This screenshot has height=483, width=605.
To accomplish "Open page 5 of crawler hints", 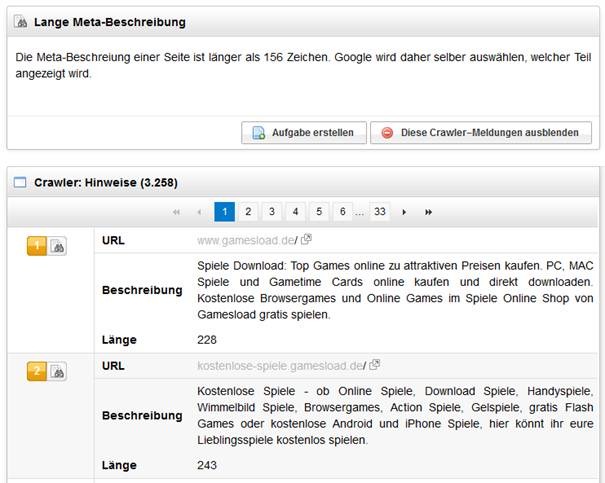I will 319,211.
